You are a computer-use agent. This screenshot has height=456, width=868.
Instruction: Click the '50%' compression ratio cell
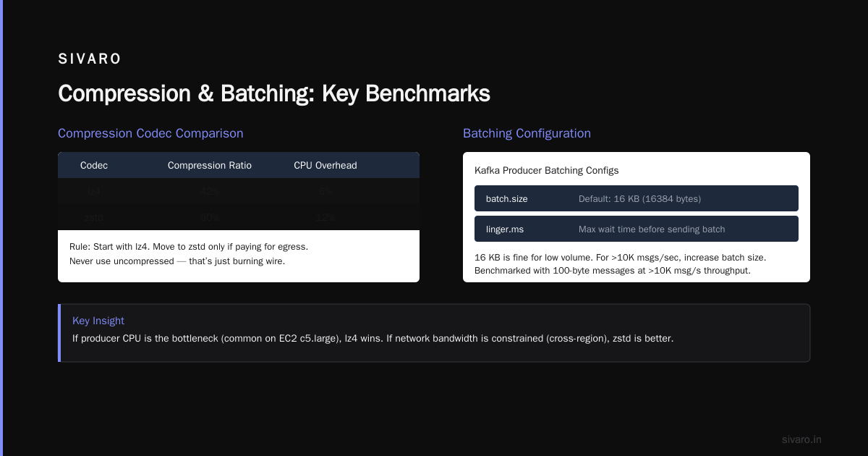point(210,217)
